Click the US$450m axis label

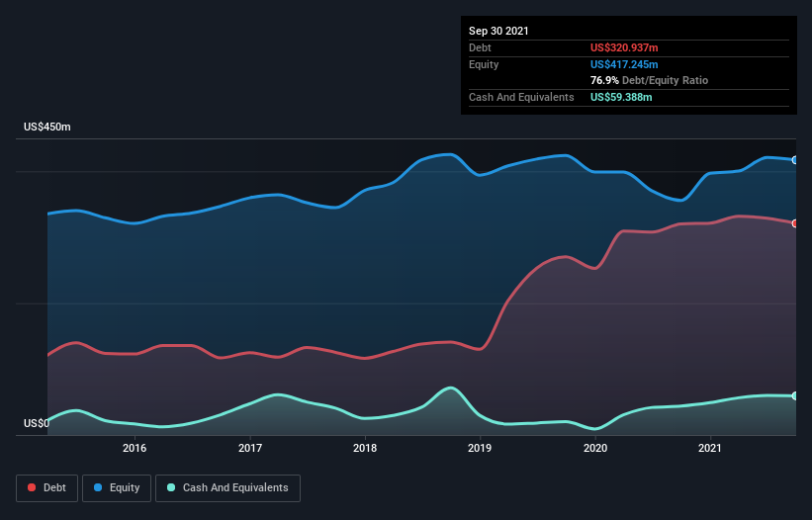point(47,127)
